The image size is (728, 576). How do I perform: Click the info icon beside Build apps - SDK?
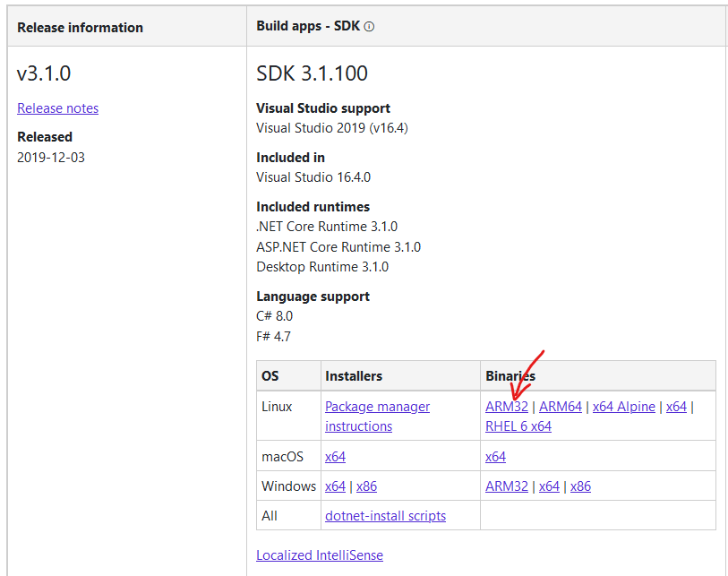(x=369, y=27)
